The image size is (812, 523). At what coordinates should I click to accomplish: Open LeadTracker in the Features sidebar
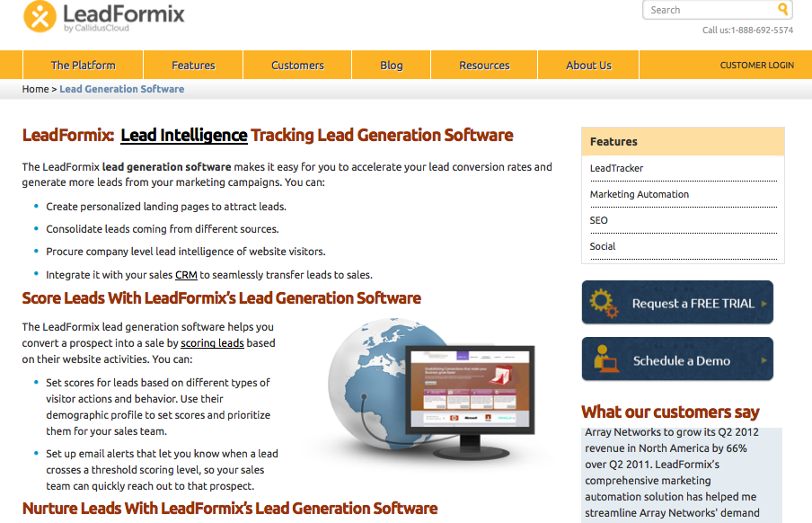(616, 168)
